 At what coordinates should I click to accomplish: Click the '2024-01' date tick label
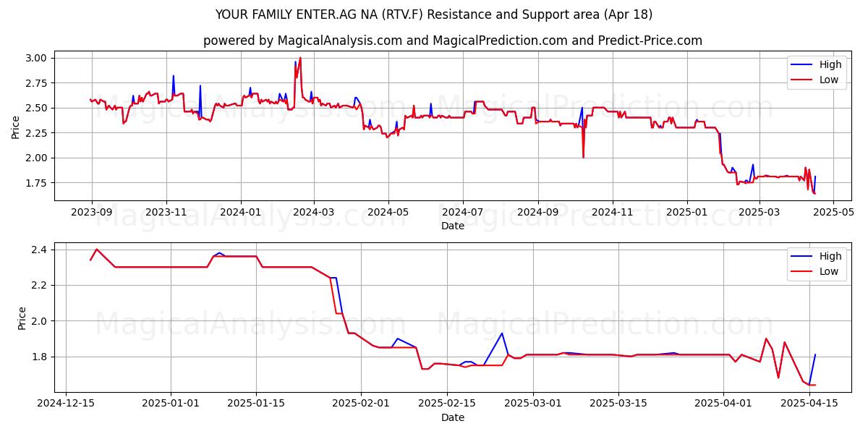(x=240, y=213)
